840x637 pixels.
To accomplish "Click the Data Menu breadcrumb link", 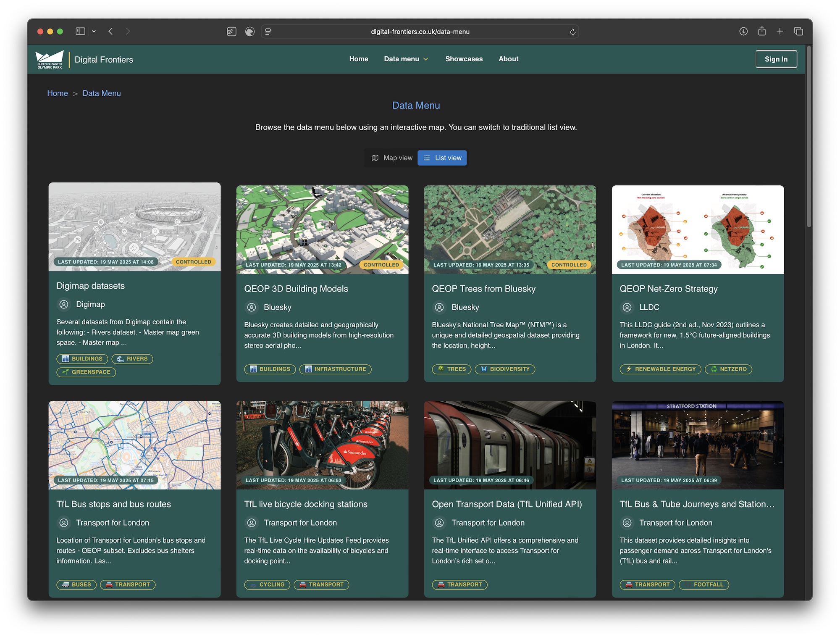I will (102, 93).
